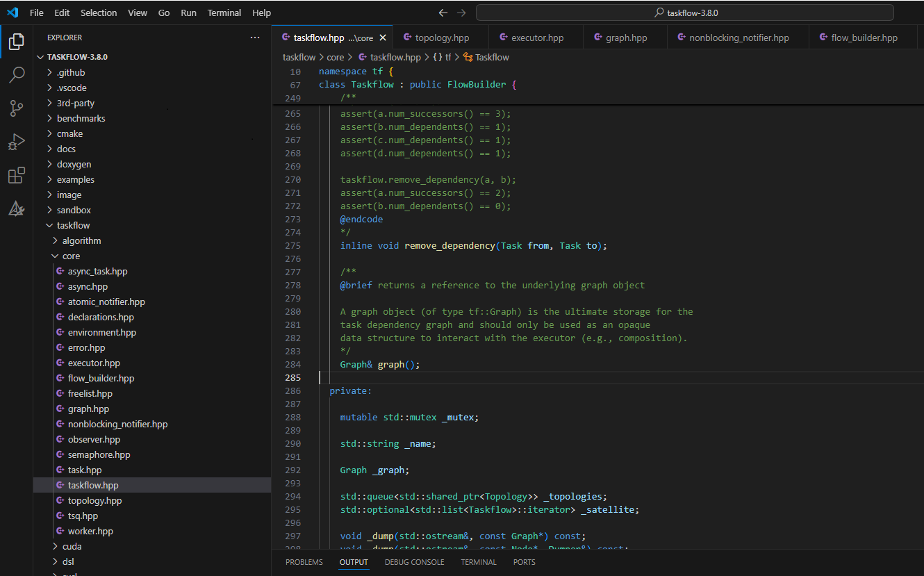Collapse the core folder
924x576 pixels.
71,256
